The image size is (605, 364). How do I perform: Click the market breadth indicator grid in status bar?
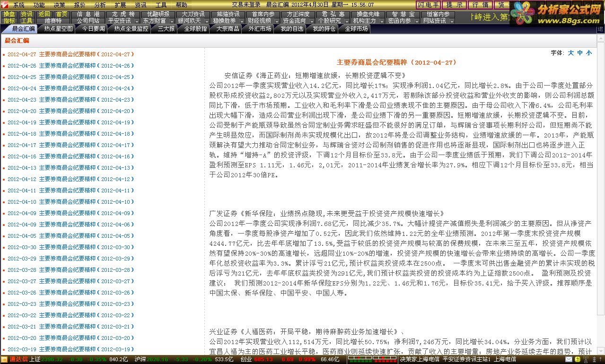tap(372, 360)
